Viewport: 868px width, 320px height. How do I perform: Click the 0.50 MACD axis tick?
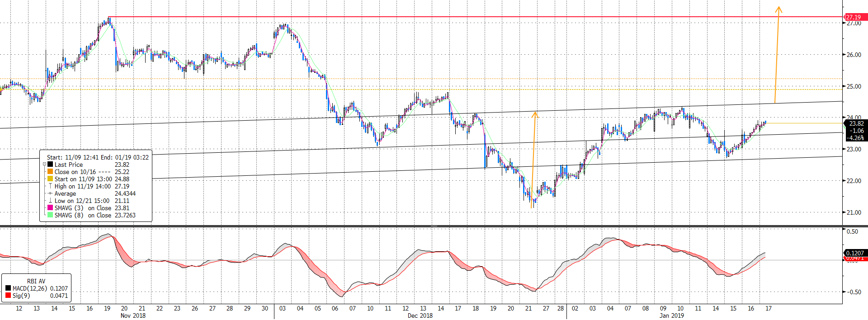click(x=852, y=231)
